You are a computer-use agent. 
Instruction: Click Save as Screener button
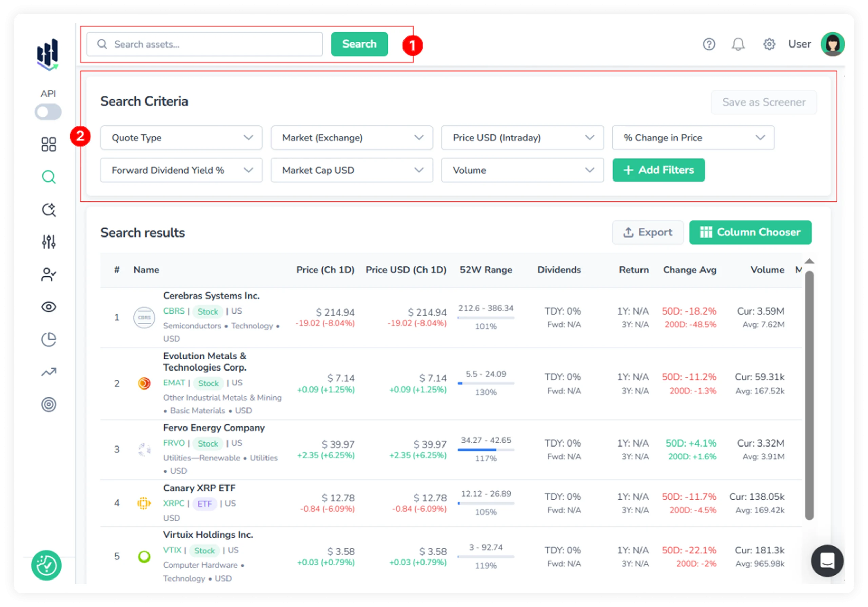(x=764, y=102)
